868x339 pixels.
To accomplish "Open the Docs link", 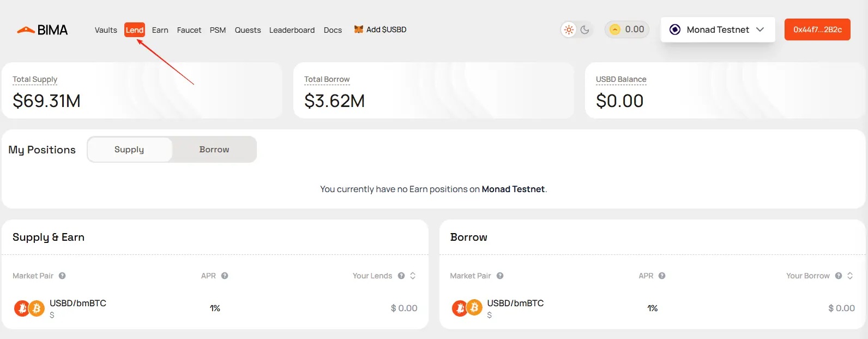I will (333, 30).
